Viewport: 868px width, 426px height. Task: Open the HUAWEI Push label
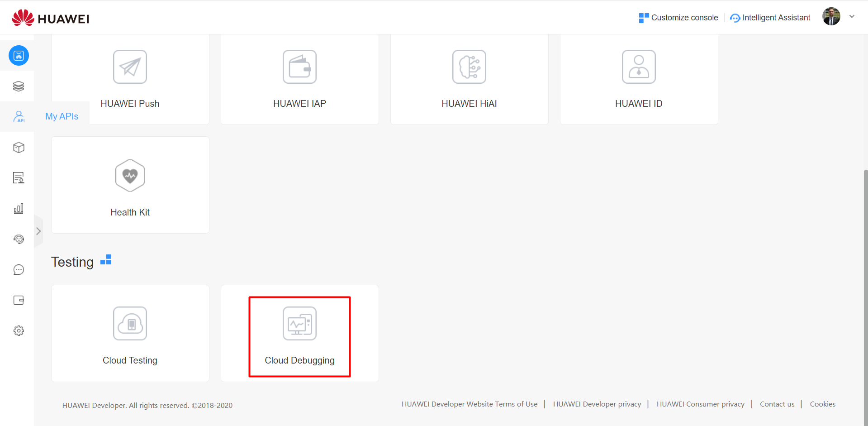click(130, 104)
